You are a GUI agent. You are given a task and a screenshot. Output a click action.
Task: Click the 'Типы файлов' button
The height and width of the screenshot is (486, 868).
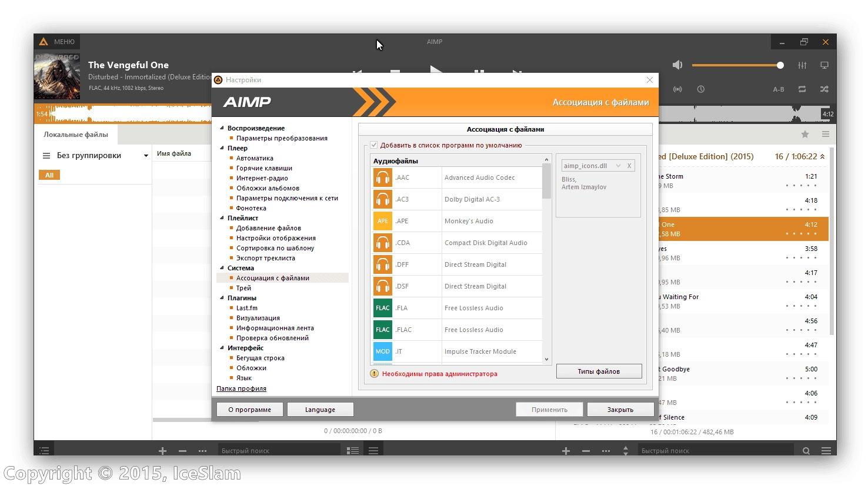599,371
